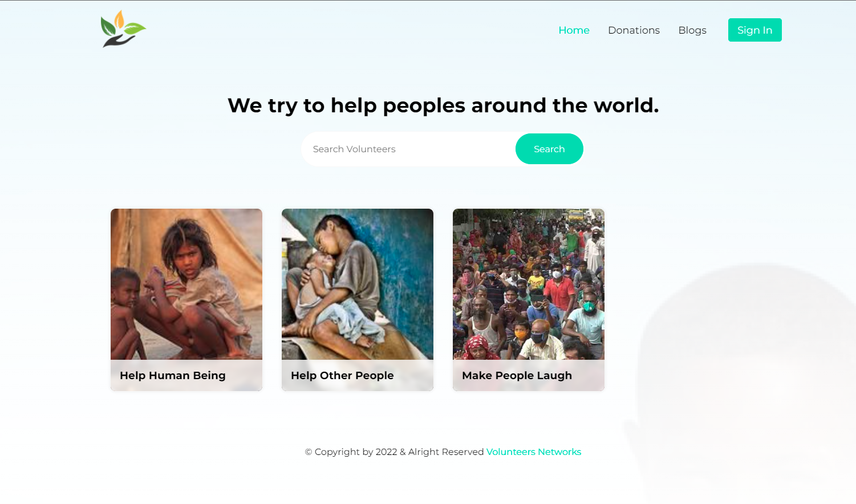
Task: Click the copyright 2022 footer text
Action: (x=394, y=452)
